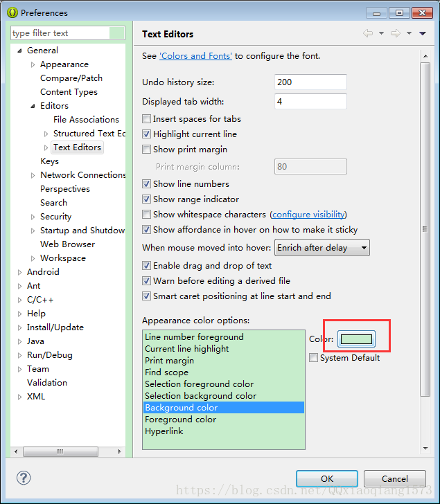The image size is (440, 504).
Task: Select File Associations in the tree
Action: (86, 120)
